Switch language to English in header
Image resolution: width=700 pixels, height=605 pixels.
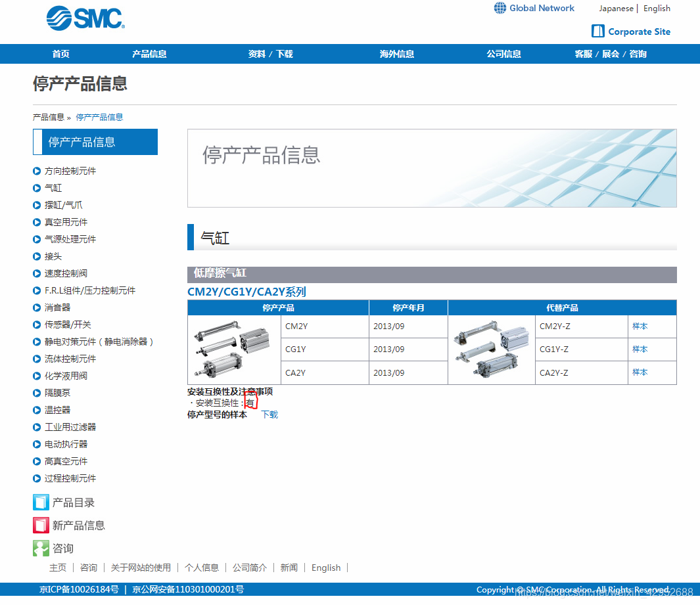(x=657, y=9)
